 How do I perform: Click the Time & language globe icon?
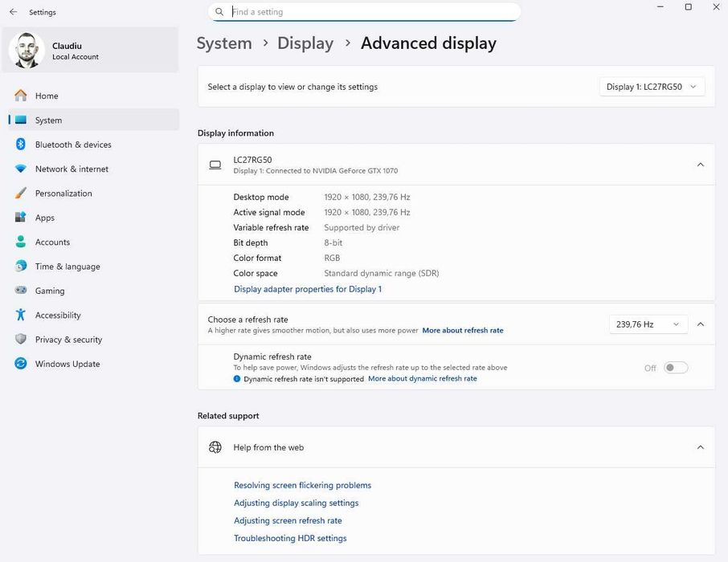(20, 266)
